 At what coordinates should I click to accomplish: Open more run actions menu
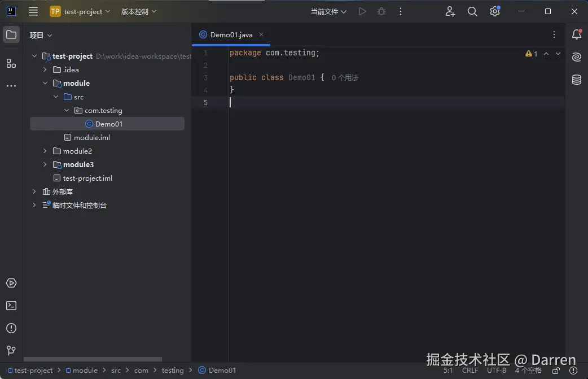pyautogui.click(x=401, y=12)
